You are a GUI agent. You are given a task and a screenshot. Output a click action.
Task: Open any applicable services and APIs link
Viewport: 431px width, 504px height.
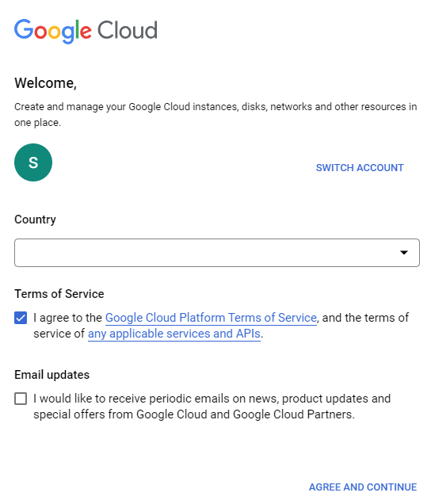174,334
